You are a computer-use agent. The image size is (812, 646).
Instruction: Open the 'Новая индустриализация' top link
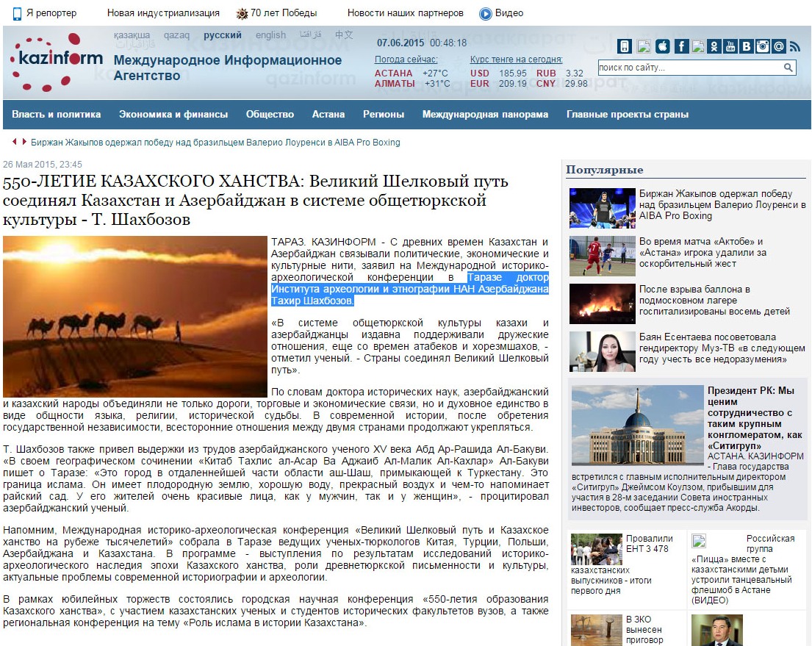(x=163, y=13)
